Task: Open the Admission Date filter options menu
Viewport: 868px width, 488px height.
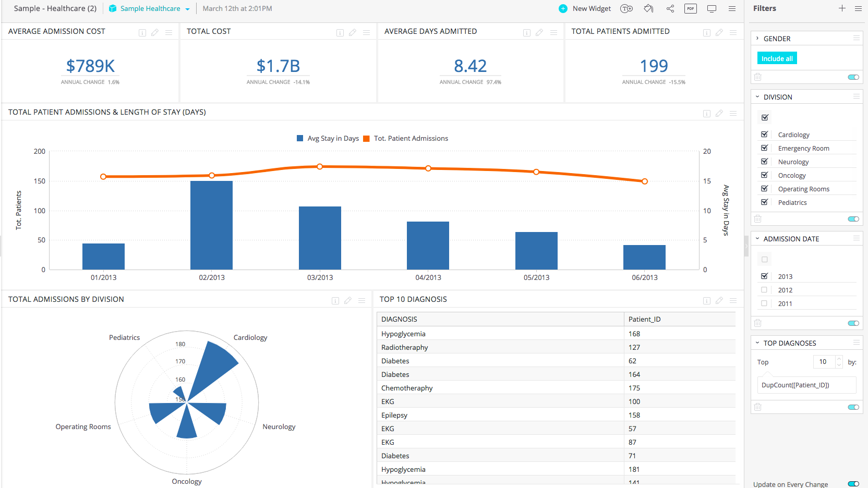Action: pos(856,238)
